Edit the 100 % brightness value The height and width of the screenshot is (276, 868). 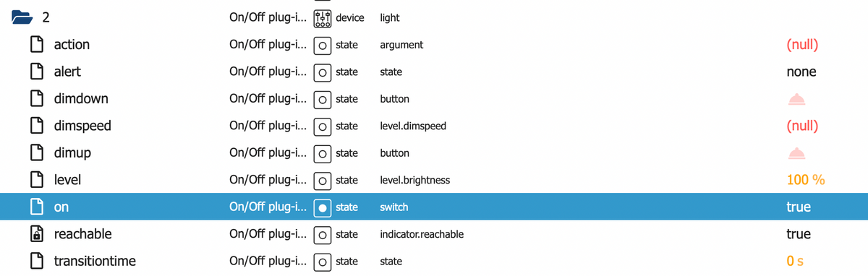tap(805, 180)
